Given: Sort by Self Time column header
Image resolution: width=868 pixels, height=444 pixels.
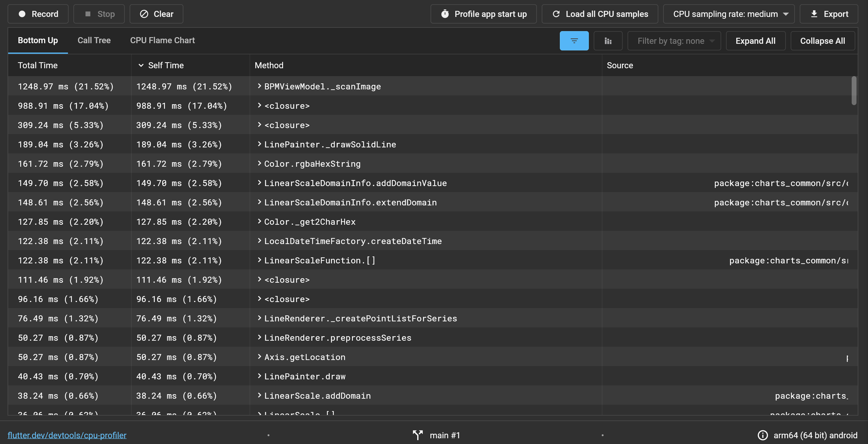Looking at the screenshot, I should point(166,65).
